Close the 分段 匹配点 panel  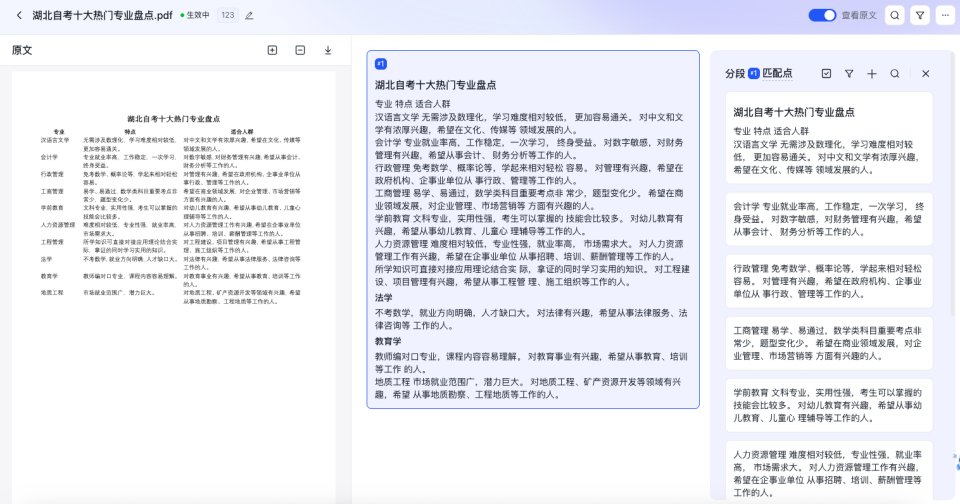(925, 74)
